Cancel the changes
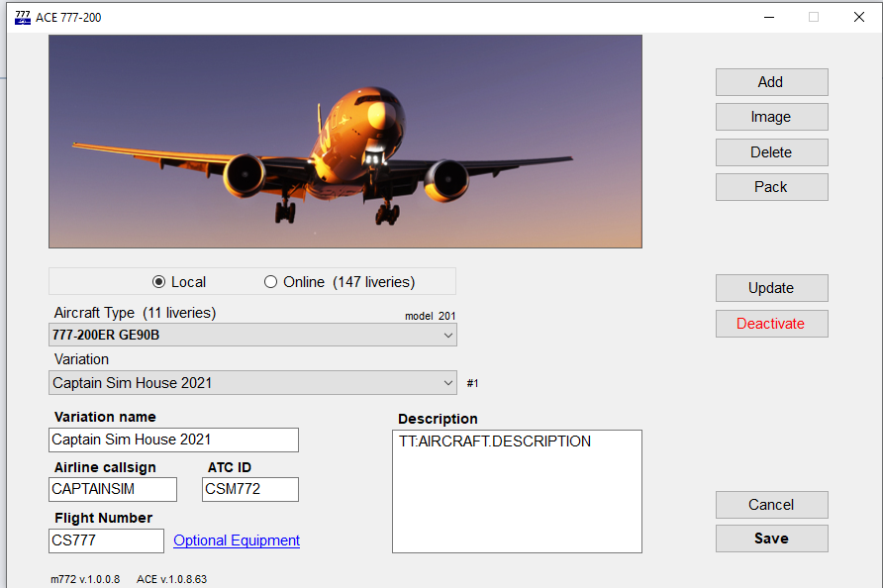Screen dimensions: 883x588 click(x=771, y=505)
